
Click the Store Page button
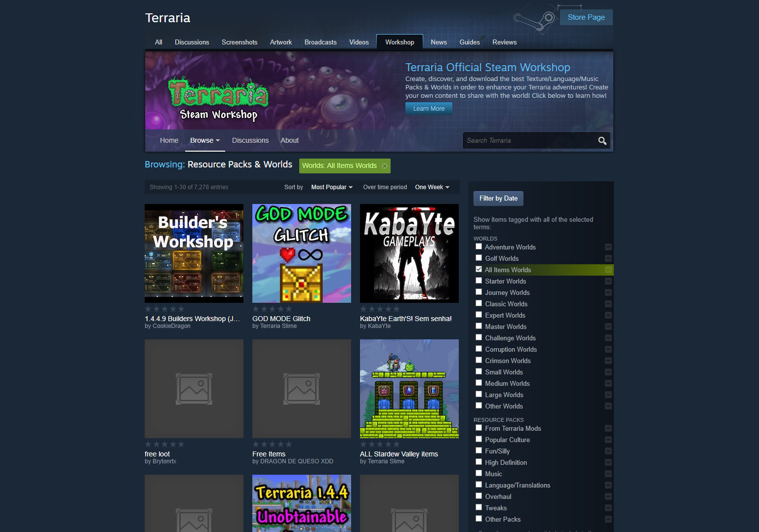click(x=586, y=17)
